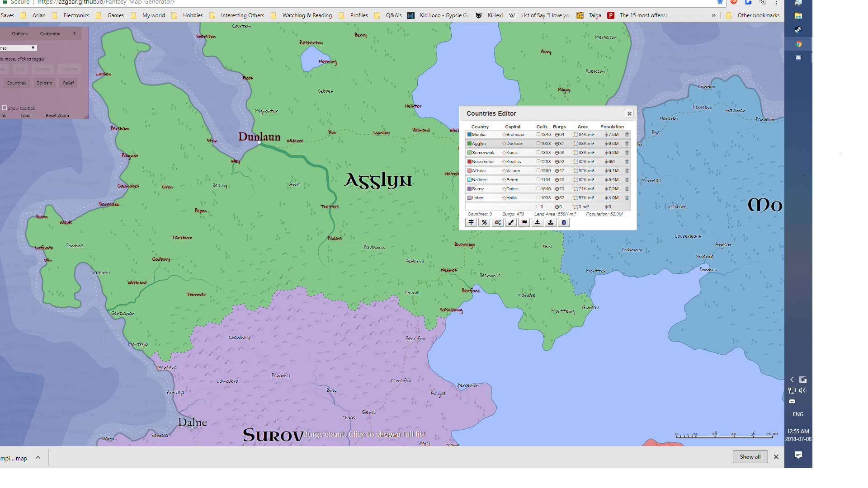Expand the hidden bookmarks chevron

coord(713,15)
